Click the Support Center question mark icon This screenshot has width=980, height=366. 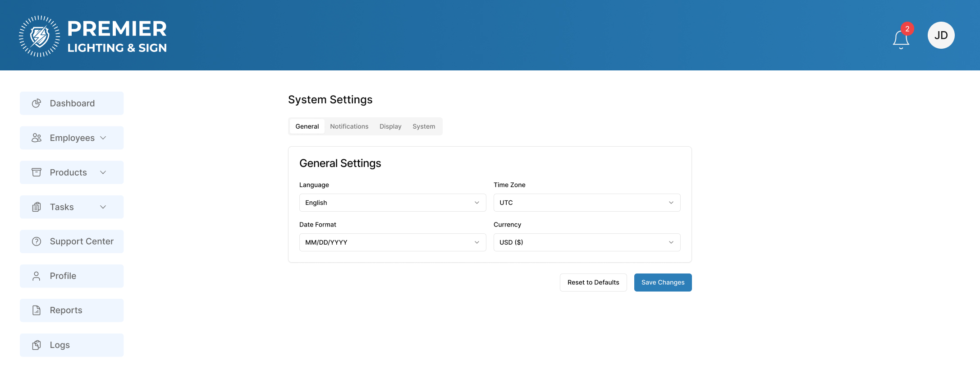coord(37,241)
